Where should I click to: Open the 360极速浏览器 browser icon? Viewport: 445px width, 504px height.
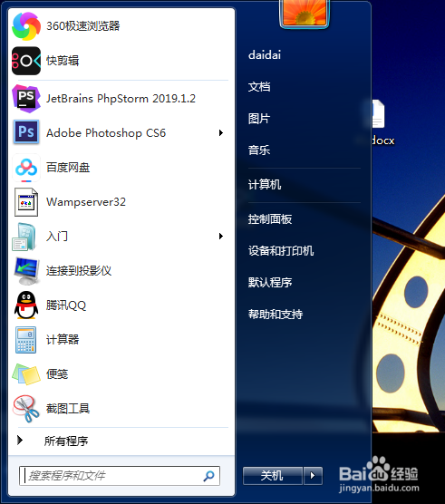coord(26,26)
